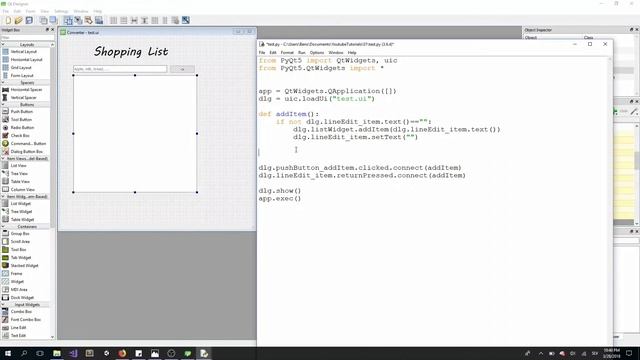Click the Break Layout toolbar icon
640x360 pixels.
pyautogui.click(x=175, y=20)
